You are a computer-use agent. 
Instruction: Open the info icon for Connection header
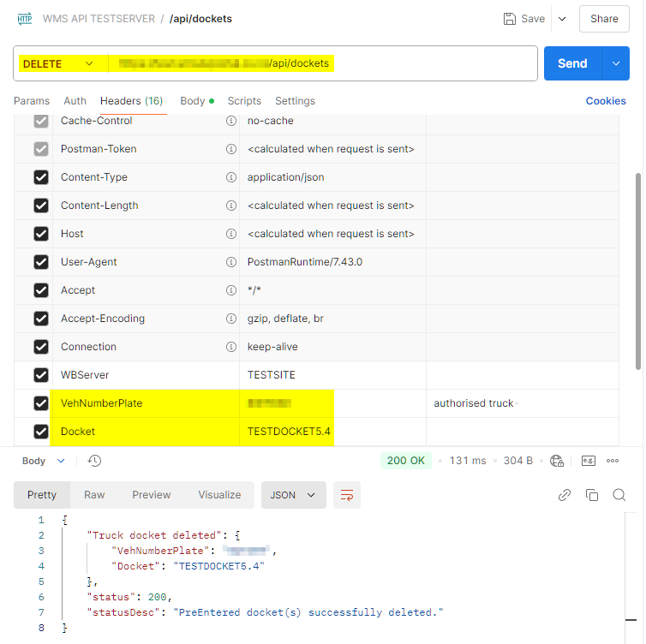coord(231,347)
